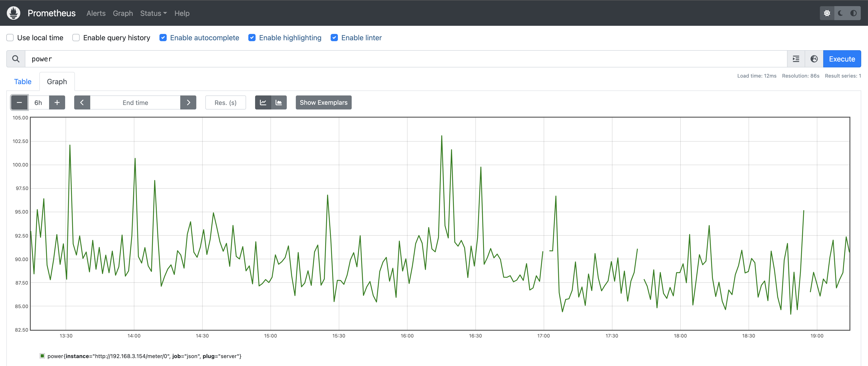Click the Enable highlighting label
868x366 pixels.
pos(290,38)
